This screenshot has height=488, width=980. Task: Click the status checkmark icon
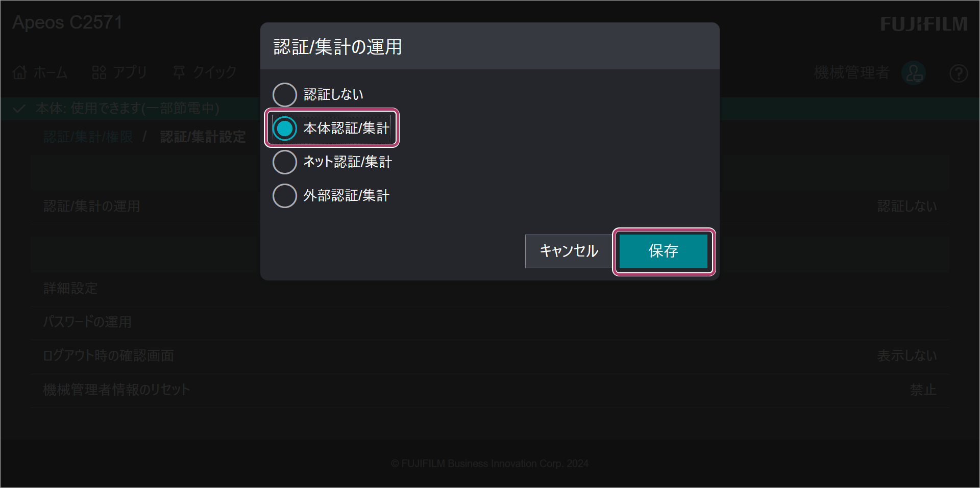coord(19,109)
